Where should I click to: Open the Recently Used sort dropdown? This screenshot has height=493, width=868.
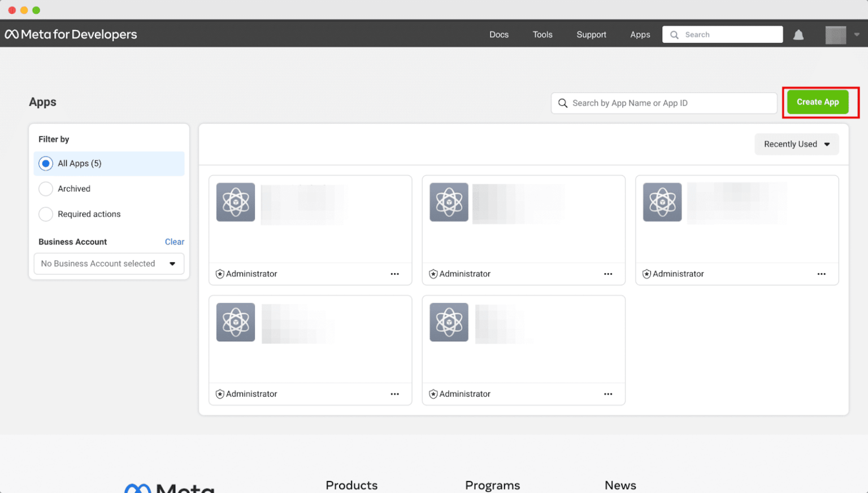click(x=796, y=144)
